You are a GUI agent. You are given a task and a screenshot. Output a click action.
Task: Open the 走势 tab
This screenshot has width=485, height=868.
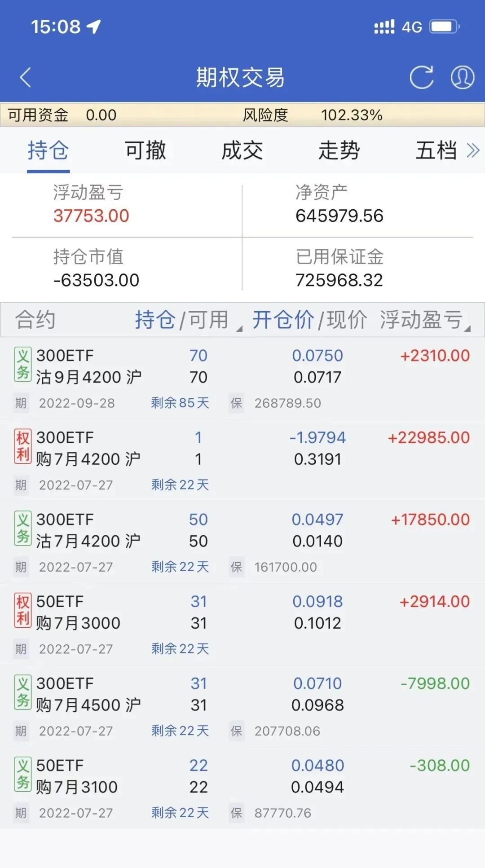(x=339, y=150)
